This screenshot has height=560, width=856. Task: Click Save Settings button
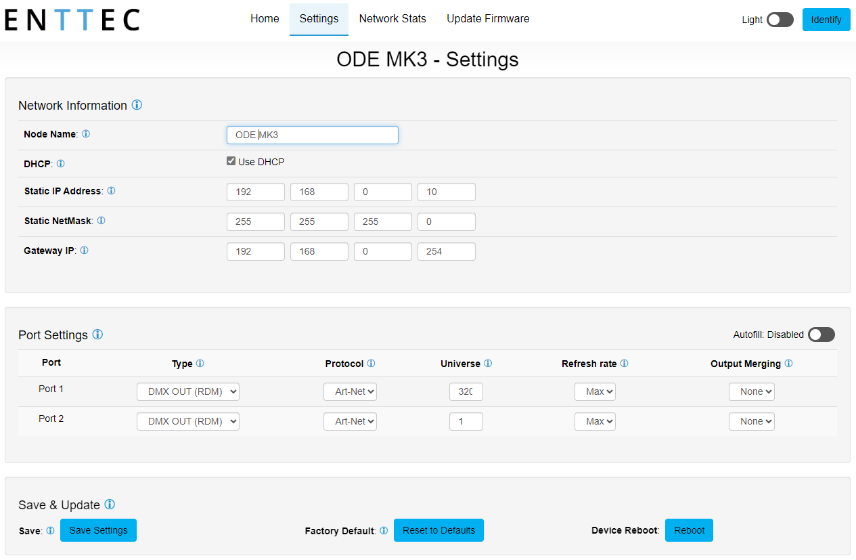[98, 530]
